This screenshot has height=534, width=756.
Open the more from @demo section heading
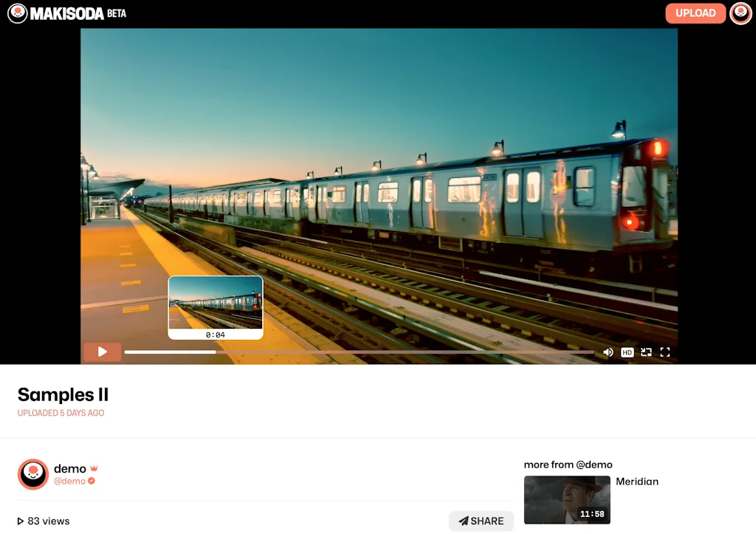click(568, 465)
